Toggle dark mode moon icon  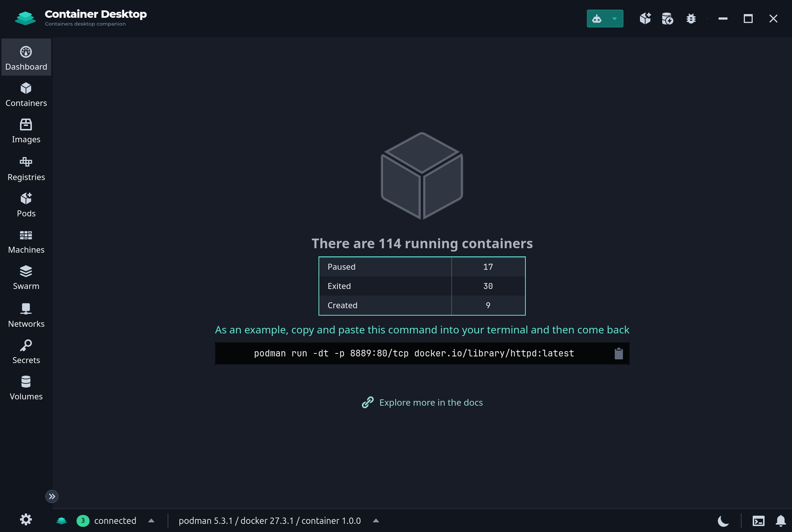pyautogui.click(x=723, y=521)
